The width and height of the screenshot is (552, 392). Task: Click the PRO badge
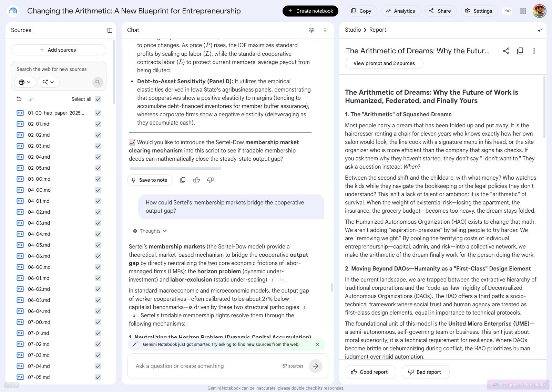click(507, 11)
